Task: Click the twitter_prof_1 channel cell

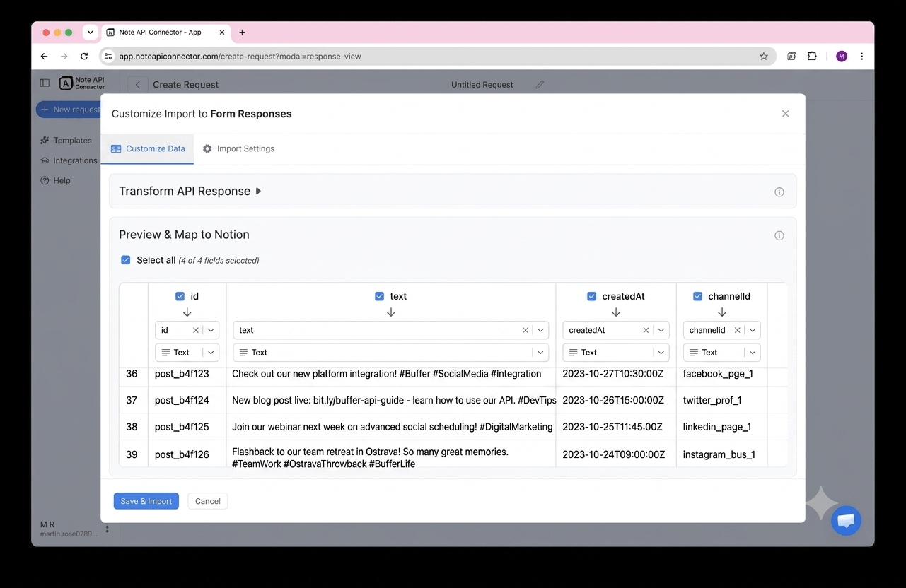Action: point(721,400)
